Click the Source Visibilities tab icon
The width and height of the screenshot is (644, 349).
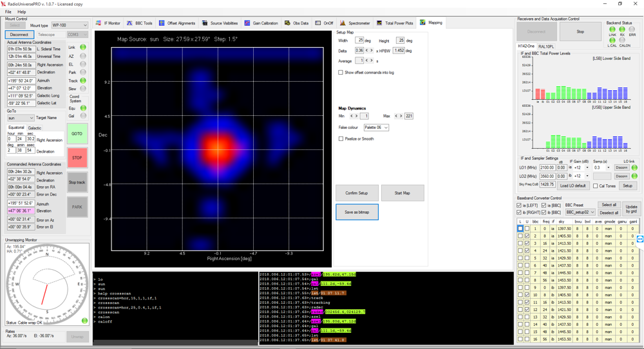coord(205,23)
